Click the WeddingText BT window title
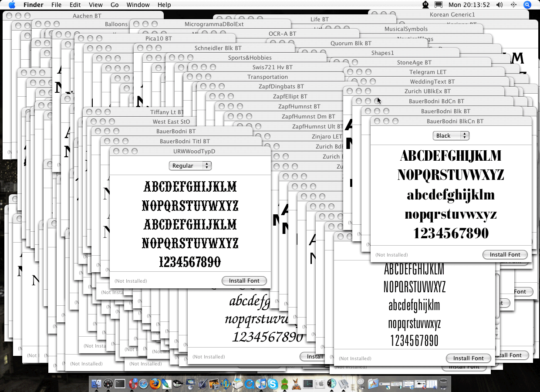Screen dimensions: 540x392 pos(432,81)
